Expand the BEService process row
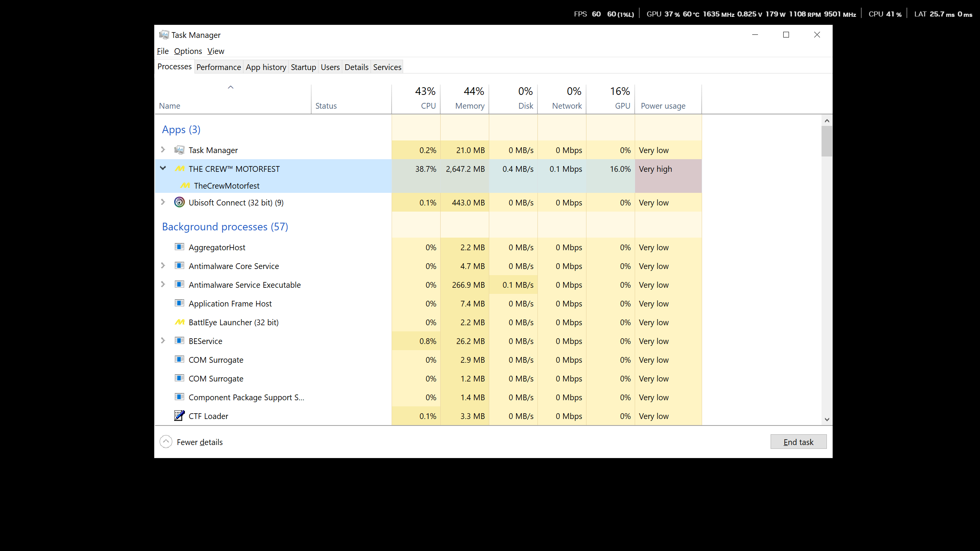 tap(163, 341)
